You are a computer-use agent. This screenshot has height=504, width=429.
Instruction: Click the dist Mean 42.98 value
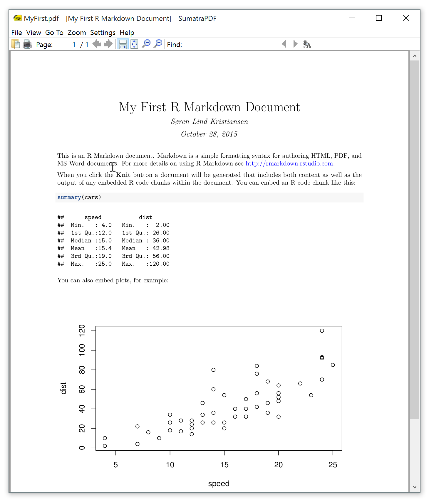click(161, 248)
